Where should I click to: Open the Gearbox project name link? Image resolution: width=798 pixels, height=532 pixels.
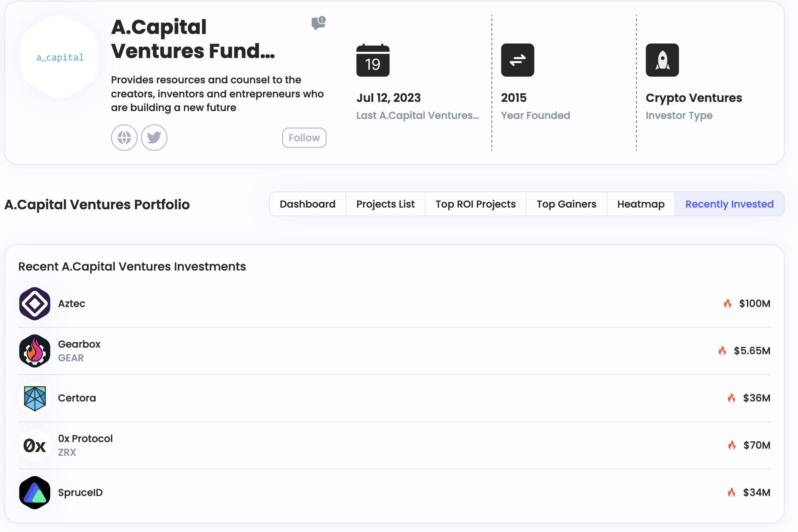tap(79, 344)
